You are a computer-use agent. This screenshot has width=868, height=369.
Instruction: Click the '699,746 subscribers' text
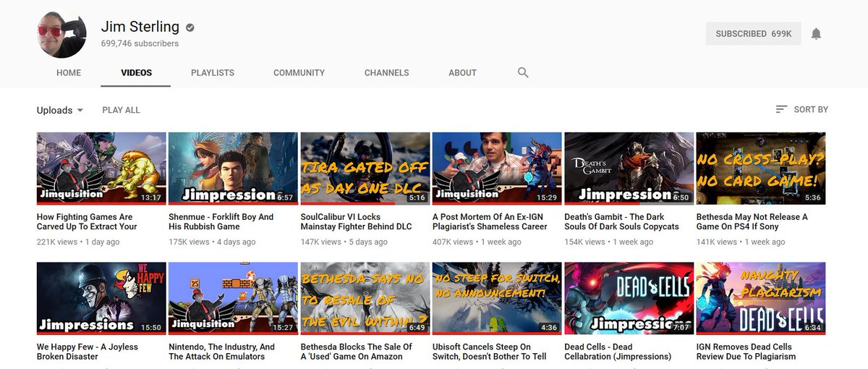coord(140,43)
